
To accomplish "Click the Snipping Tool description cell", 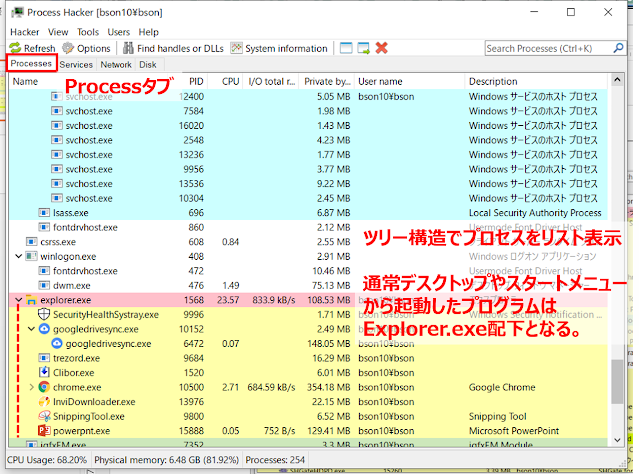I will (498, 416).
